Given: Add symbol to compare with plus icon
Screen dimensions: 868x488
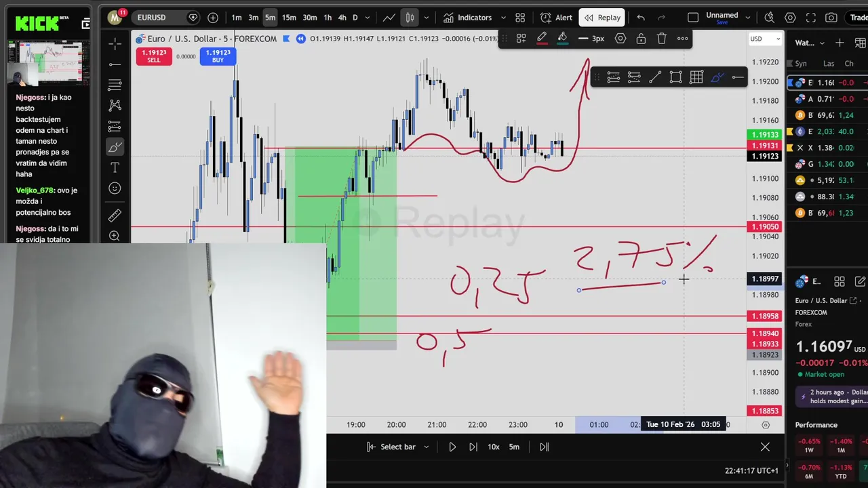Looking at the screenshot, I should [x=213, y=18].
